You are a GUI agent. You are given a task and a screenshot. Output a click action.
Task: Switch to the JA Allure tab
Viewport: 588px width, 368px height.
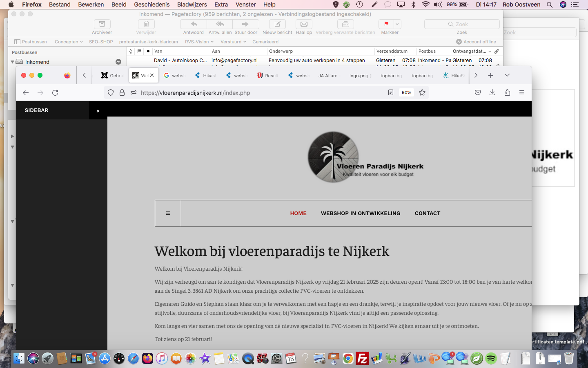[x=328, y=76]
